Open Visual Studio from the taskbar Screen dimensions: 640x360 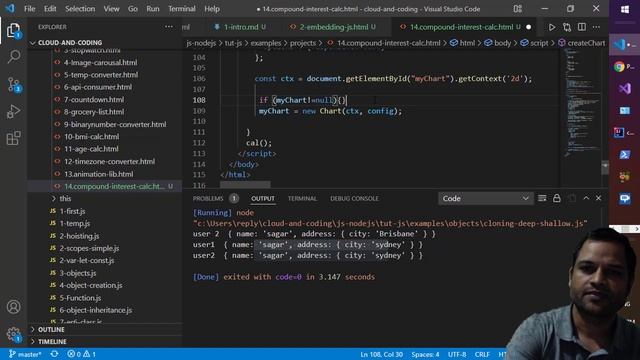pos(624,89)
